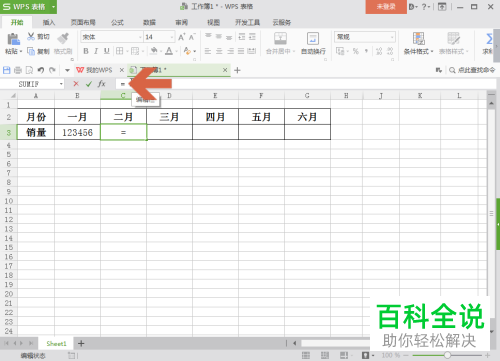Open the conditional formatting dropdown arrow
The width and height of the screenshot is (500, 361).
coord(432,51)
